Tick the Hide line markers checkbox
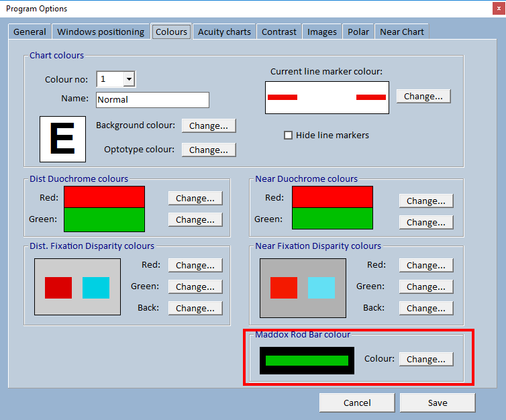 [x=288, y=135]
